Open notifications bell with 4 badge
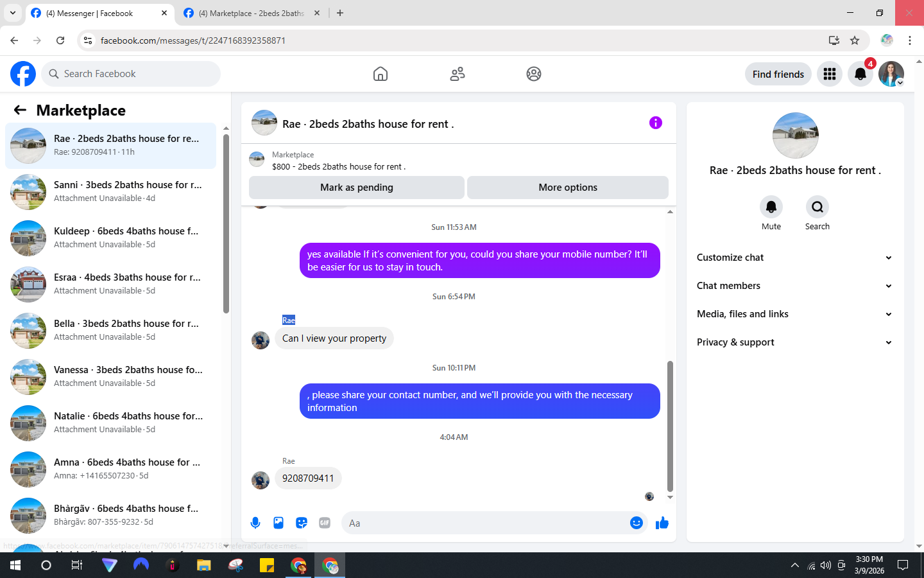The width and height of the screenshot is (924, 578). [x=860, y=74]
